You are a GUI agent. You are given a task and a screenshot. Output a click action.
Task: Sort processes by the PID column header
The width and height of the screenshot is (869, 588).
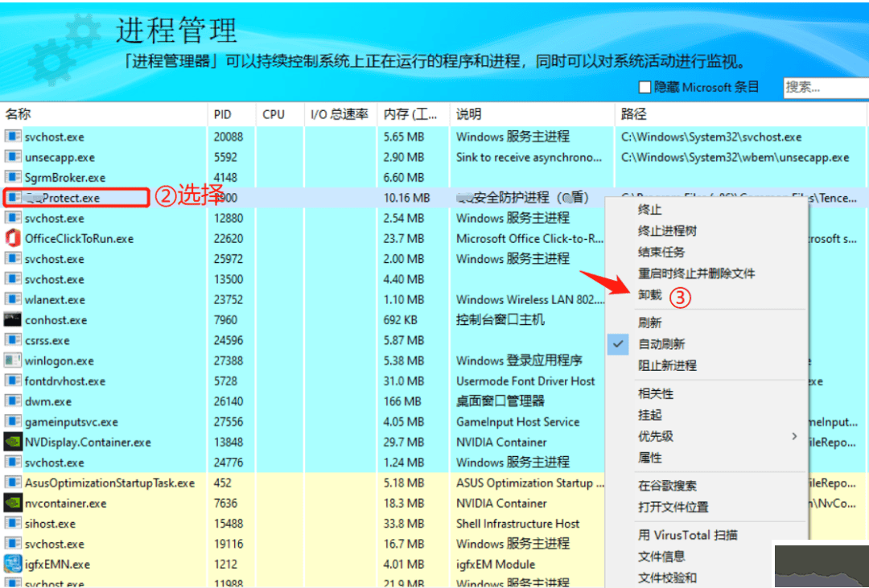[x=223, y=114]
